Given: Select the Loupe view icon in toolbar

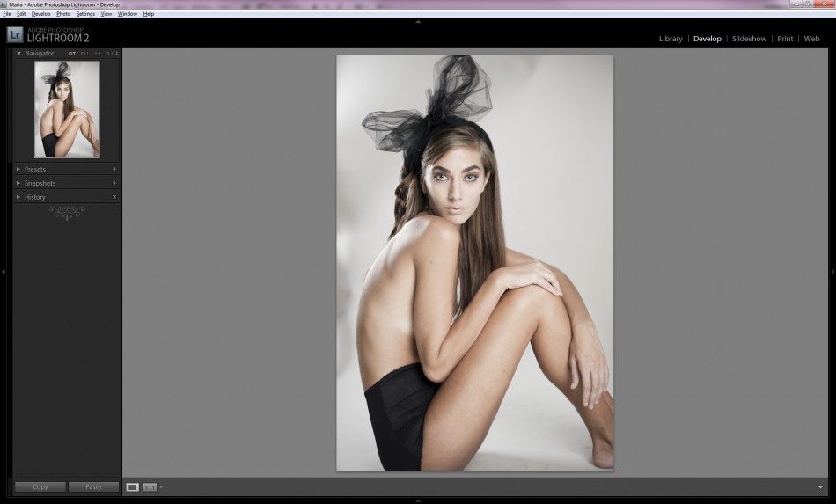Looking at the screenshot, I should tap(133, 486).
